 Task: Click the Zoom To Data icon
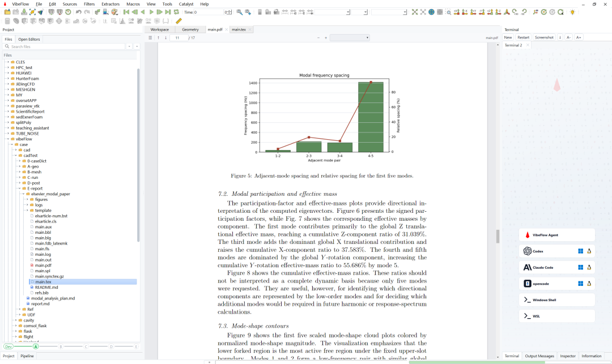coord(423,12)
